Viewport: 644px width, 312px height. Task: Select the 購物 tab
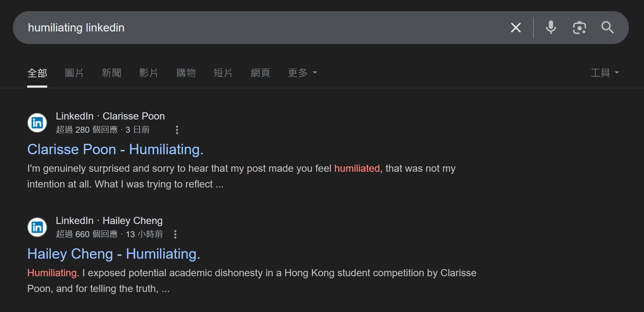pos(186,73)
